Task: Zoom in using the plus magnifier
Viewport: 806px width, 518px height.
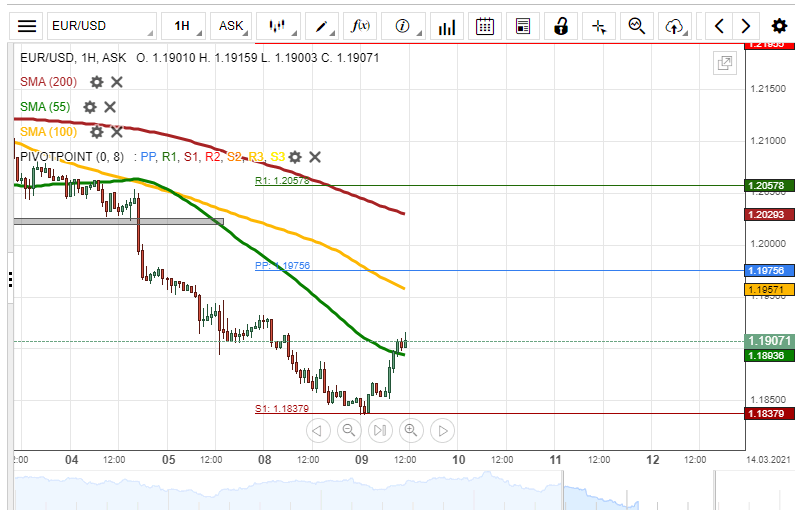Action: point(411,431)
